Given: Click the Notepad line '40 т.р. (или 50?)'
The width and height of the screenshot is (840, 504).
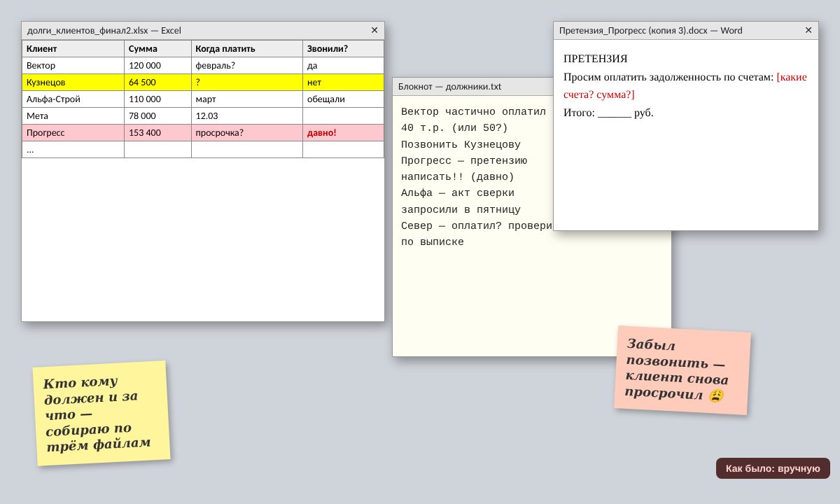Looking at the screenshot, I should coord(454,128).
